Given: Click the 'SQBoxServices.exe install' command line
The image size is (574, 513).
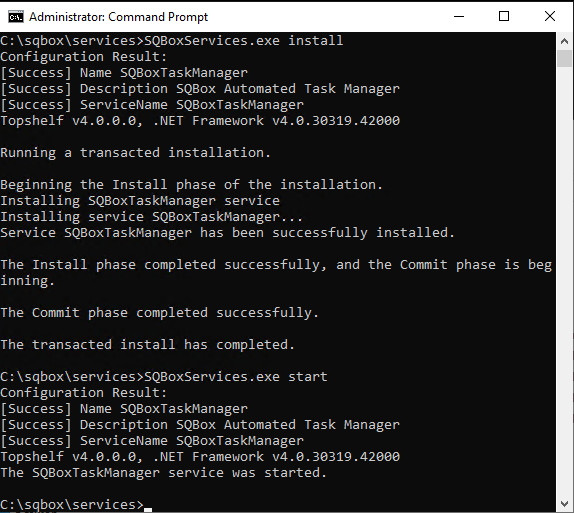Looking at the screenshot, I should point(172,41).
